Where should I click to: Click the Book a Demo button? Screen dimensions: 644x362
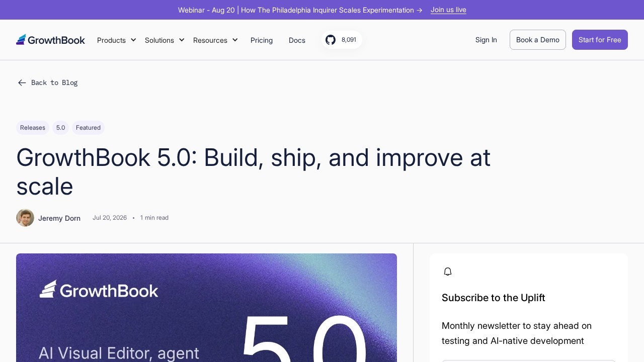(538, 40)
